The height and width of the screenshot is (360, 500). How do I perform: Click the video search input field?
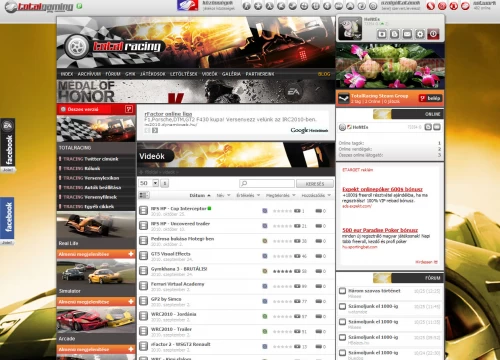(267, 183)
